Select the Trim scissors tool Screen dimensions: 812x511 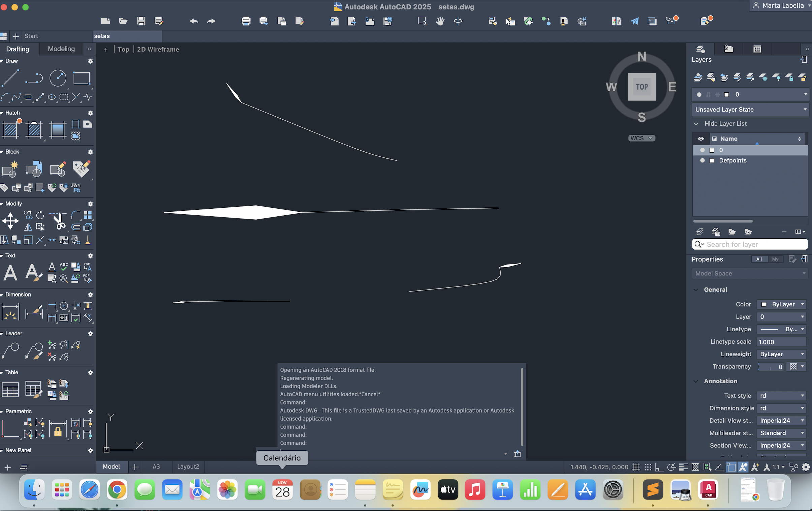(59, 221)
